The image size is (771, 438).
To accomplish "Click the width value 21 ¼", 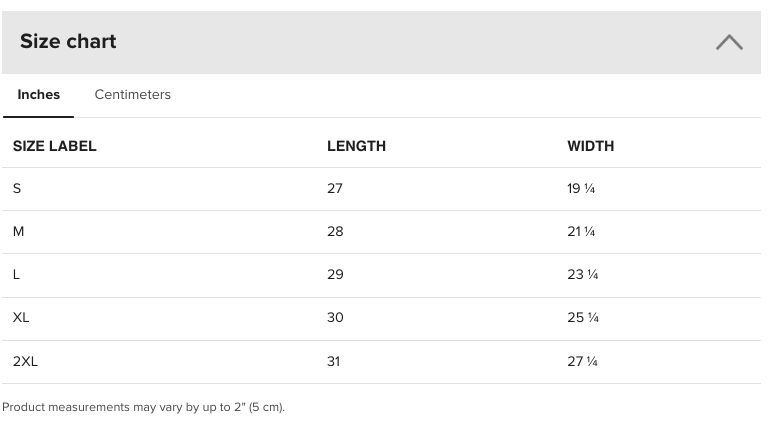I will [581, 232].
